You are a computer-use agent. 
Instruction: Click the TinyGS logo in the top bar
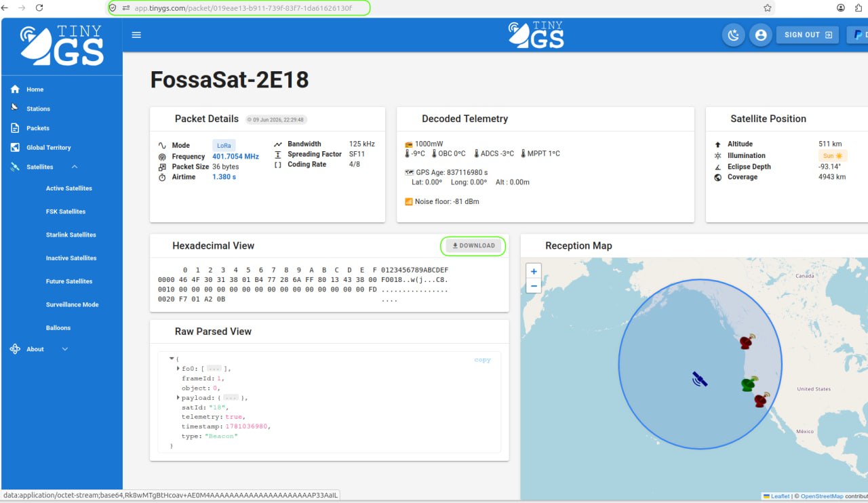pyautogui.click(x=536, y=35)
